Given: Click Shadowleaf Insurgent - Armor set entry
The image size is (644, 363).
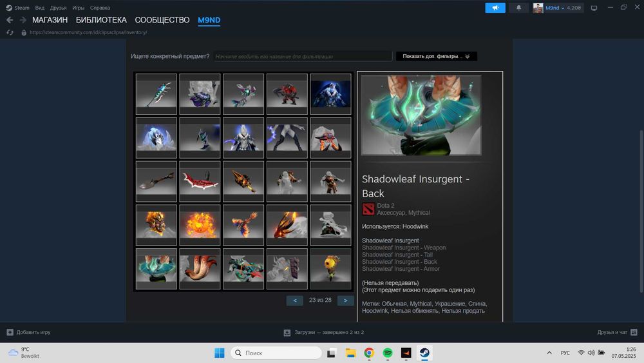Looking at the screenshot, I should (x=401, y=269).
